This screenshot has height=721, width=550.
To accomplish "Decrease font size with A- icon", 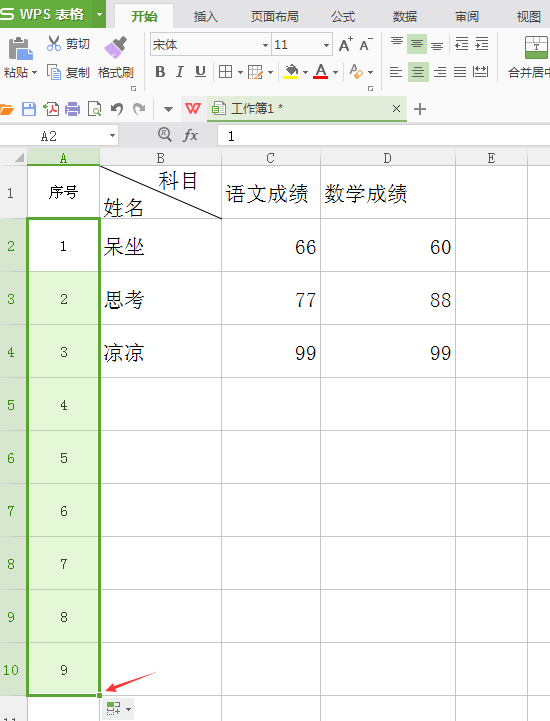I will [x=366, y=45].
